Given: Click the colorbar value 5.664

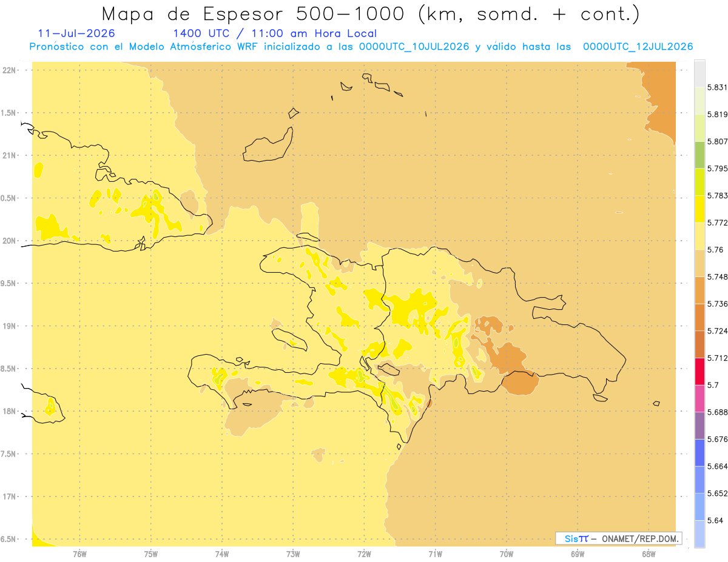Looking at the screenshot, I should [717, 466].
